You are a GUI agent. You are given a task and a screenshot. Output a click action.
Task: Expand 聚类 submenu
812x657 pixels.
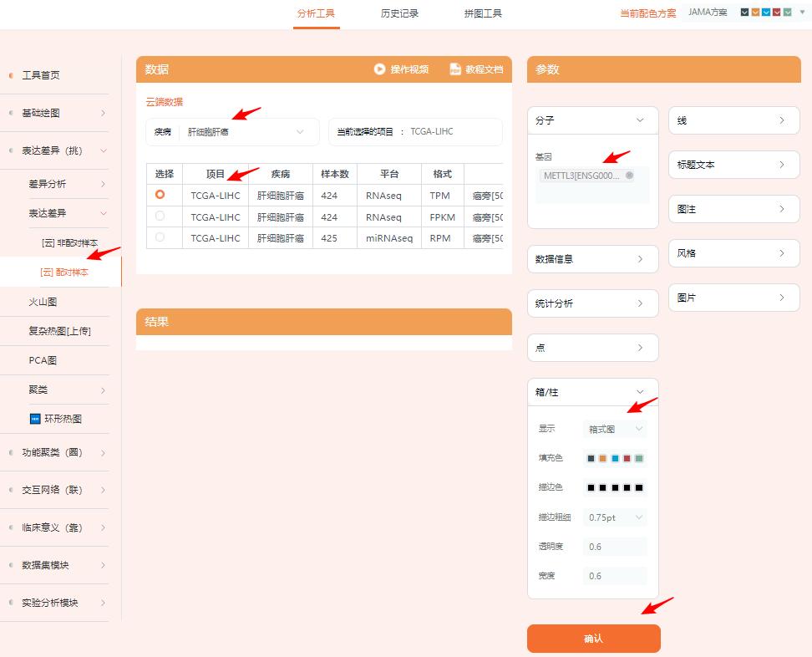[x=68, y=390]
